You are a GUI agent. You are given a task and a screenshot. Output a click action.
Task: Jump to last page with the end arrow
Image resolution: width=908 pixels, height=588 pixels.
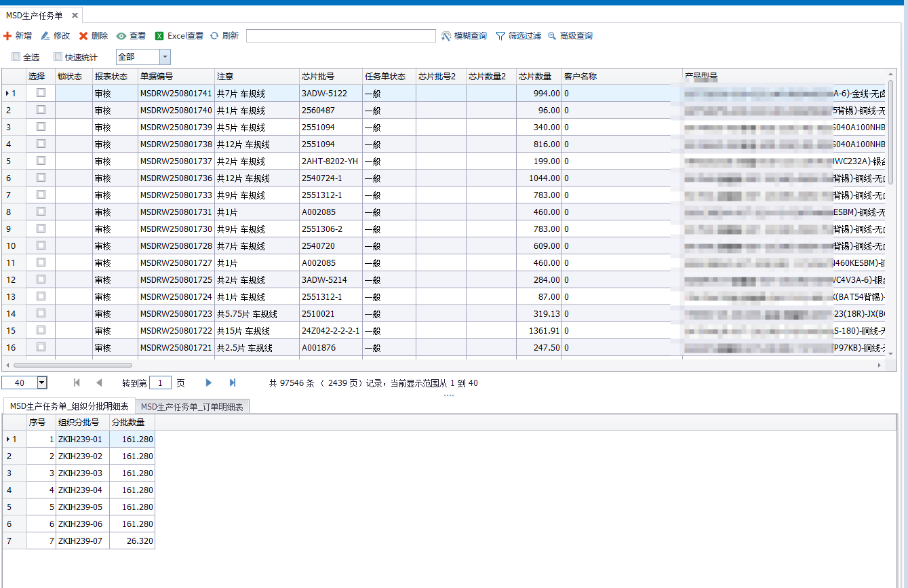(233, 383)
